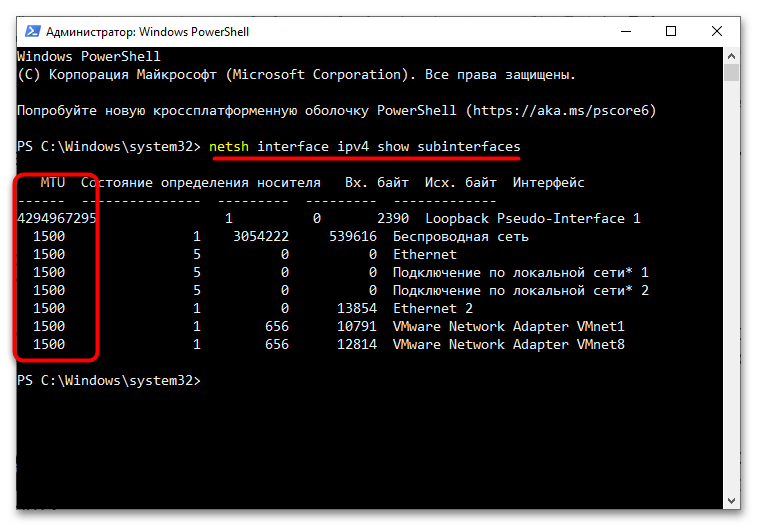The width and height of the screenshot is (757, 526).
Task: Maximize the PowerShell window
Action: 672,32
